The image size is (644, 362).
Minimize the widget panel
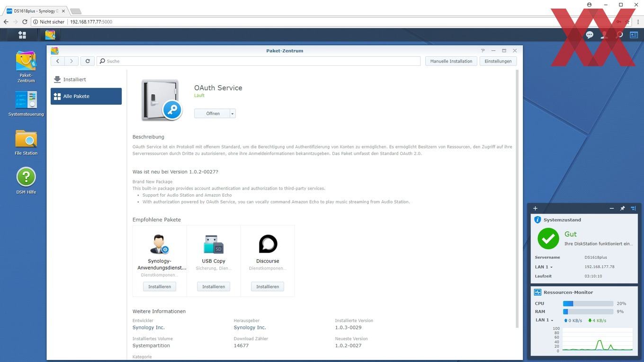click(x=612, y=208)
